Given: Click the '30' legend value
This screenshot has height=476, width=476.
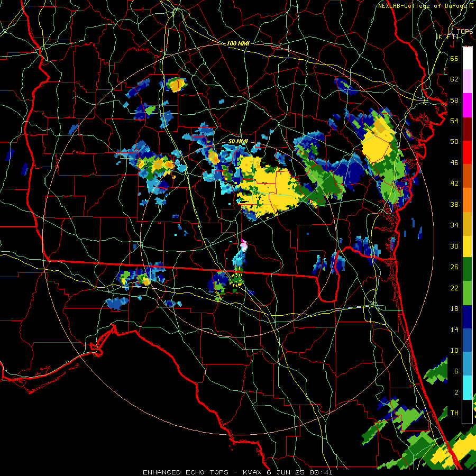Looking at the screenshot, I should (x=454, y=246).
